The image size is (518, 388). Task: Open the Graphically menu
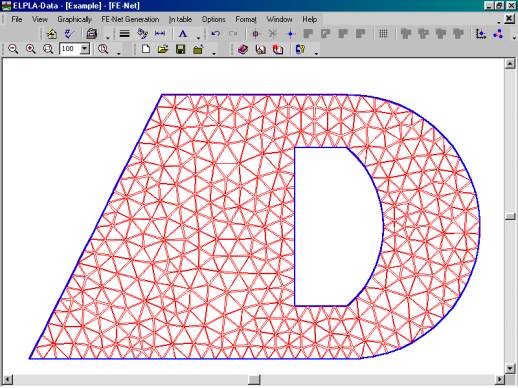coord(74,19)
